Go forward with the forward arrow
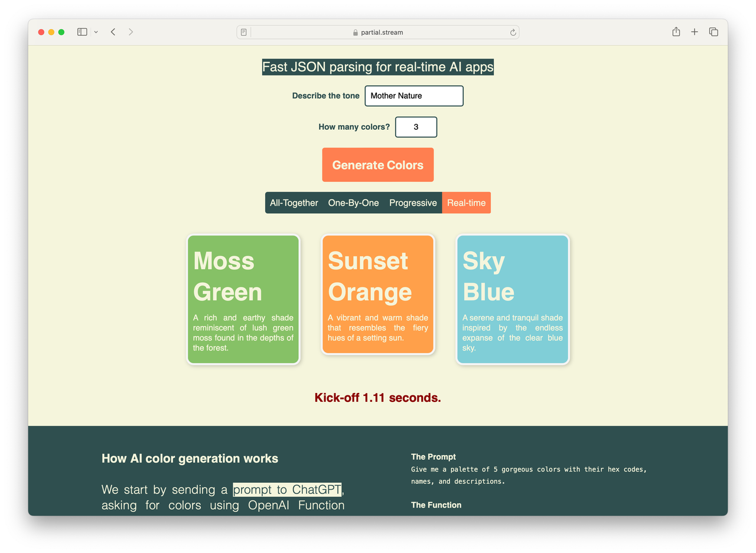 pos(131,32)
